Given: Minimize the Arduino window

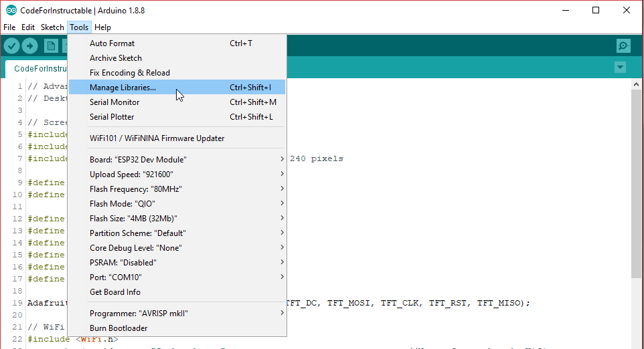Looking at the screenshot, I should click(566, 10).
